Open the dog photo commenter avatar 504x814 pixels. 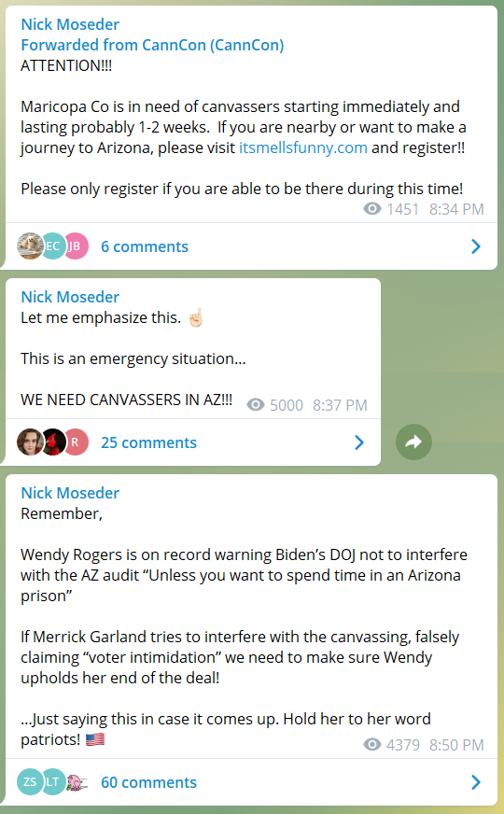30,246
